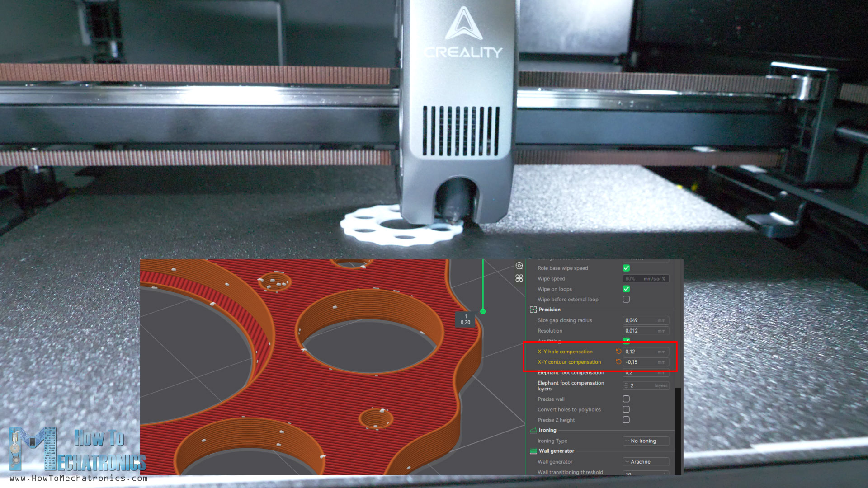This screenshot has height=488, width=868.
Task: Enable Wipe before external loop
Action: [x=626, y=299]
